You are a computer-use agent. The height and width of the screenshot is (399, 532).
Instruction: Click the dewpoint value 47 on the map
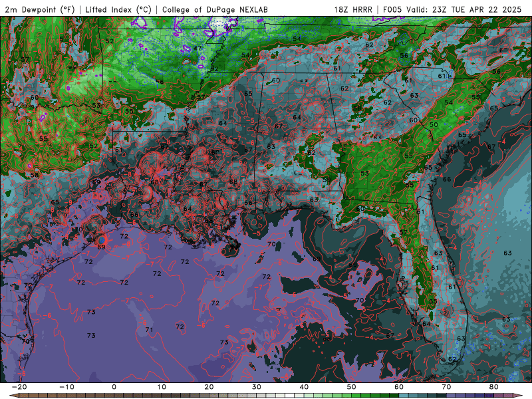pyautogui.click(x=198, y=49)
